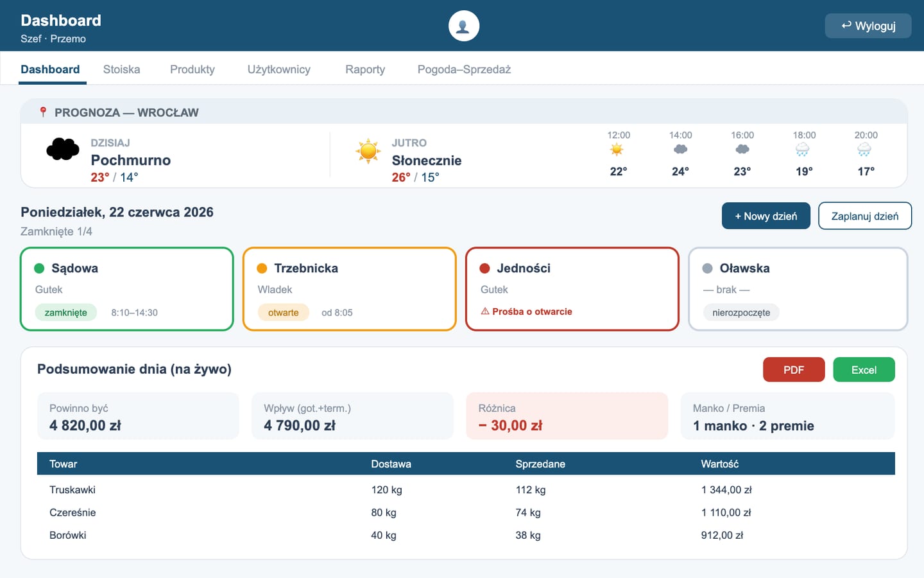Open the Stoiska tab
Screen dimensions: 924x578
point(121,69)
